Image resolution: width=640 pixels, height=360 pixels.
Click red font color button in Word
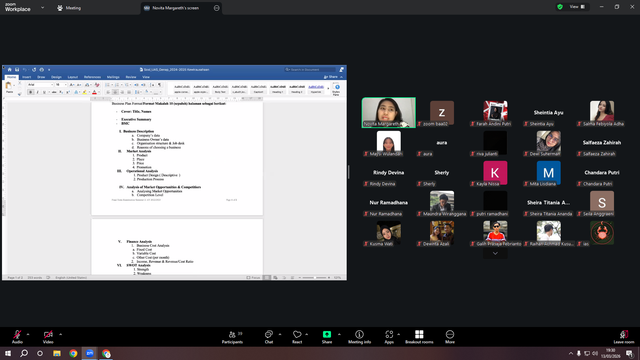pyautogui.click(x=94, y=92)
